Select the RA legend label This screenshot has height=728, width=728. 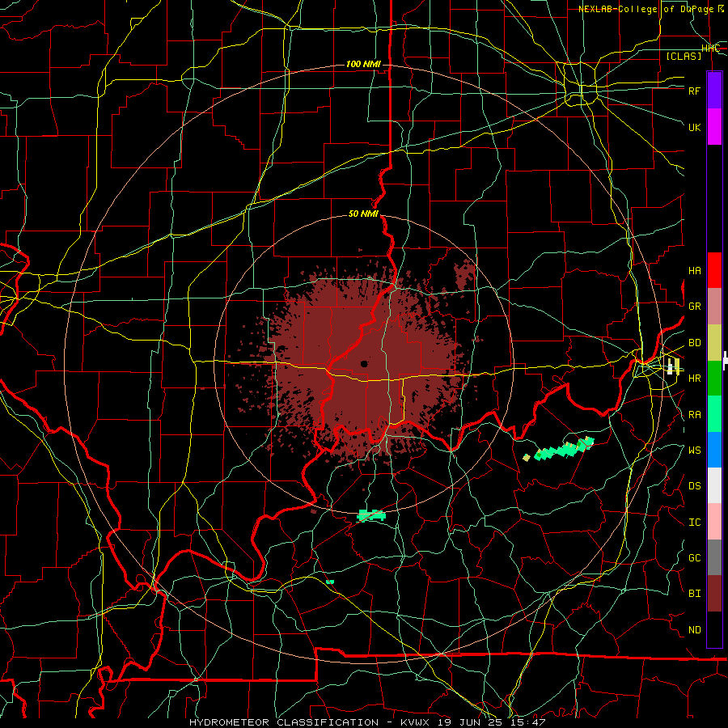coord(695,415)
